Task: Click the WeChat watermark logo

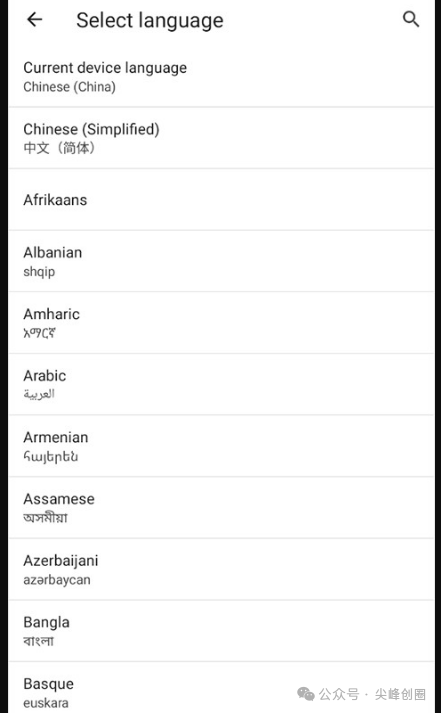Action: 306,694
